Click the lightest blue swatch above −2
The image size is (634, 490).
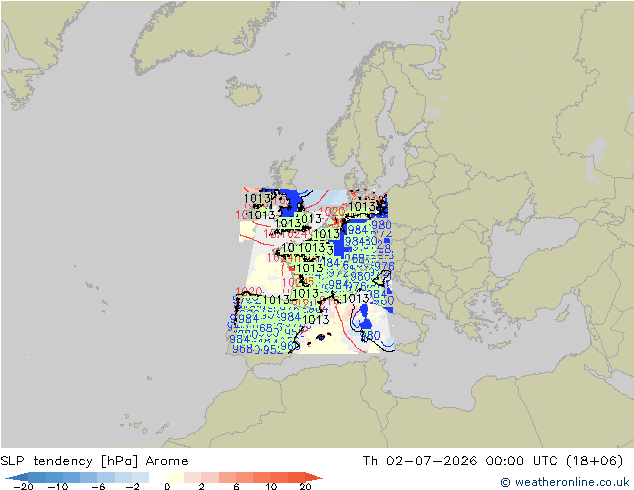click(140, 477)
